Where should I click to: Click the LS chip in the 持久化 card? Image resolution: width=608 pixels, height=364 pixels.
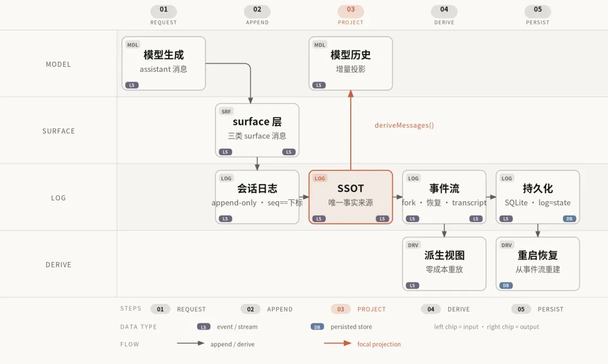pyautogui.click(x=506, y=219)
